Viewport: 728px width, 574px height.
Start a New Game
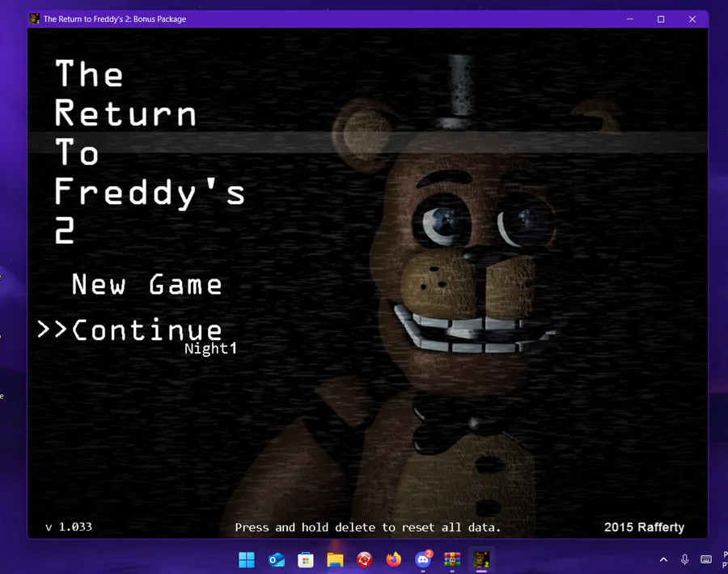(x=146, y=284)
